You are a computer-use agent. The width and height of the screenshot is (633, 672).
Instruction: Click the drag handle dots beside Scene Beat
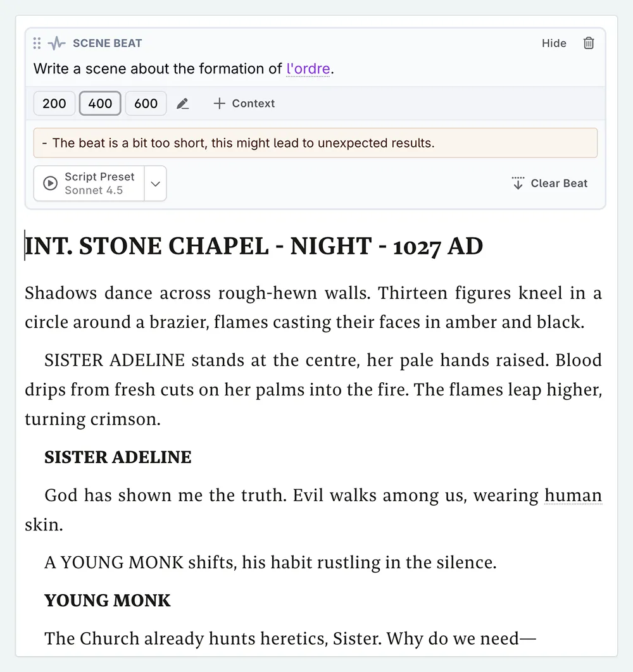37,43
